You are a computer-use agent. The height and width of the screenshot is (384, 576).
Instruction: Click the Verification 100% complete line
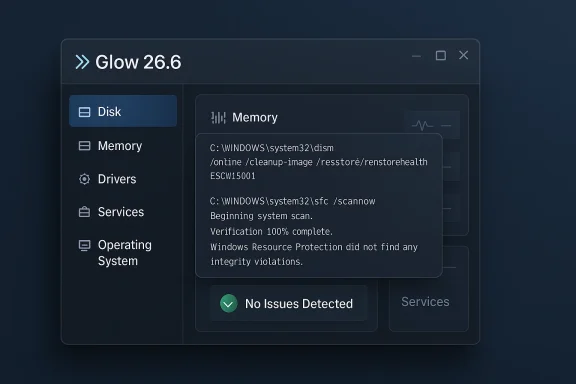click(x=271, y=232)
